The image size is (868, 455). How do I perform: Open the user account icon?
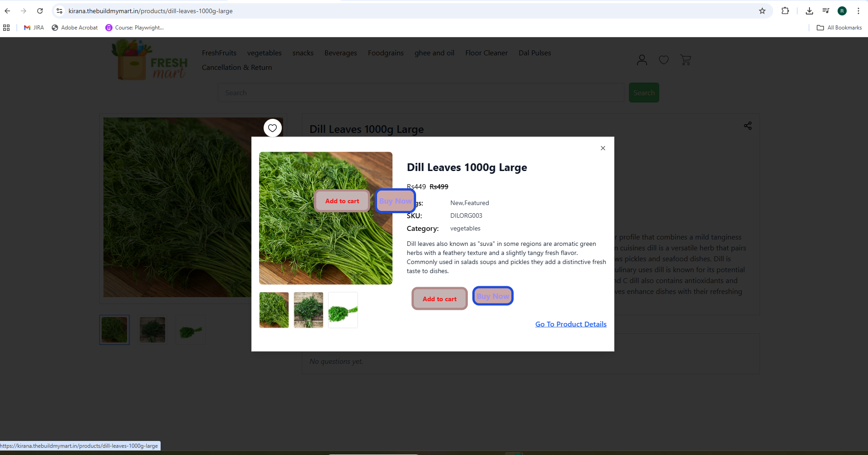[x=642, y=60]
